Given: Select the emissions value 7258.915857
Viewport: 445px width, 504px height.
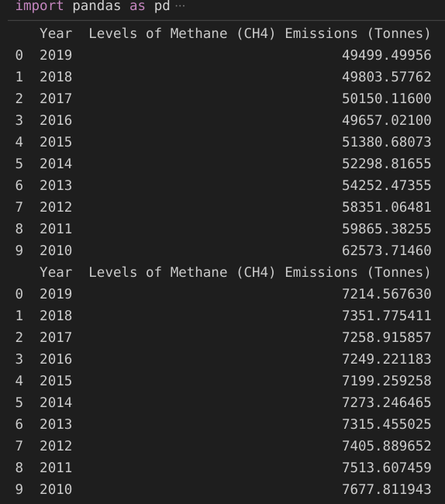Looking at the screenshot, I should [387, 337].
